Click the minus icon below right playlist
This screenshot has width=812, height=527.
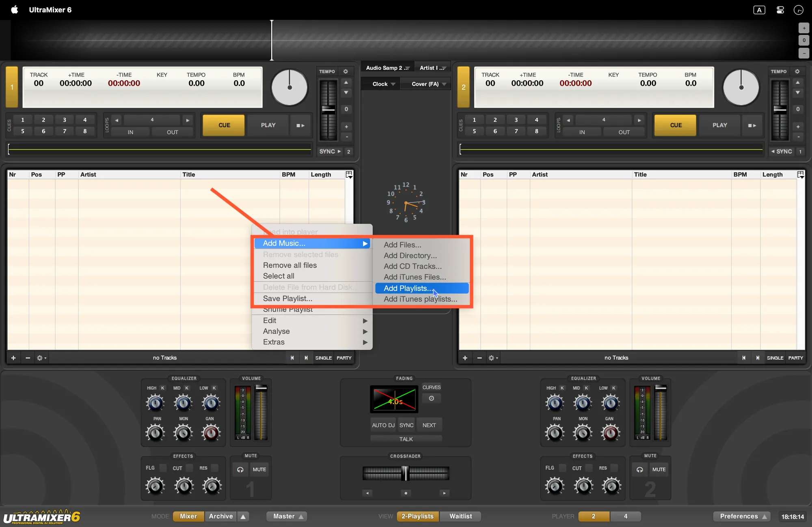click(479, 358)
